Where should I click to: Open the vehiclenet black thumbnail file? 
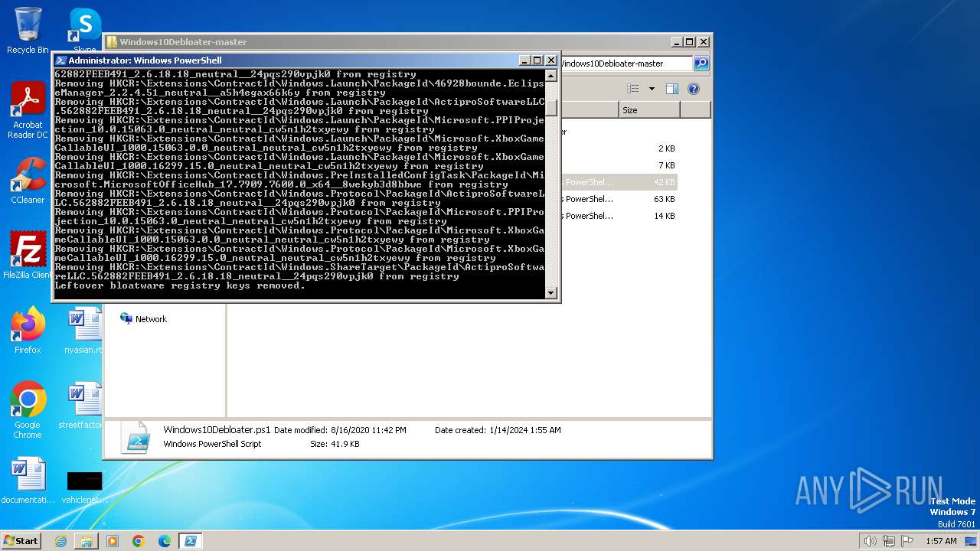(x=84, y=487)
